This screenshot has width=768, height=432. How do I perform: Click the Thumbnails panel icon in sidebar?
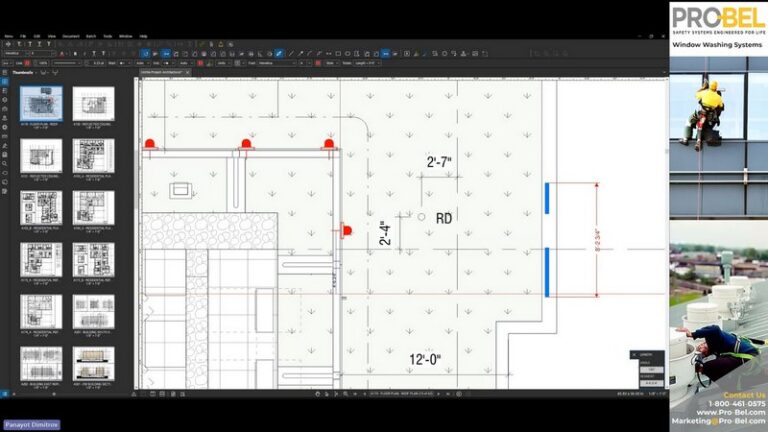coord(4,82)
